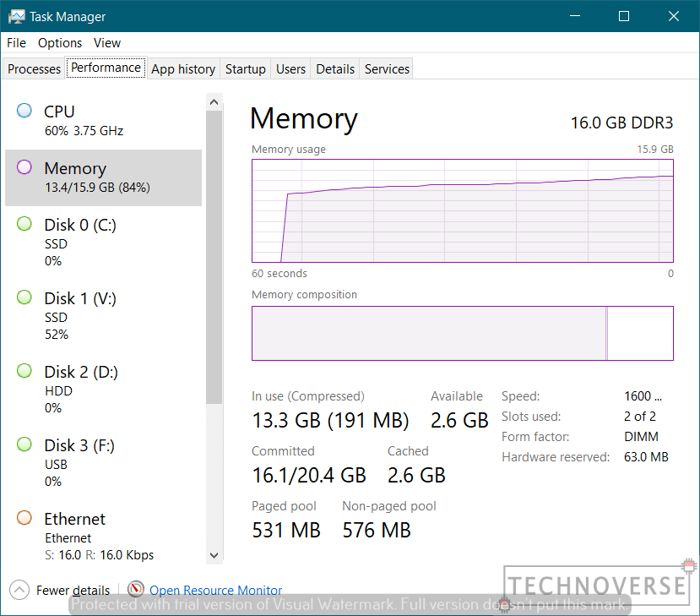Screen dimensions: 700x616
Task: Open Resource Monitor link
Action: 215,591
